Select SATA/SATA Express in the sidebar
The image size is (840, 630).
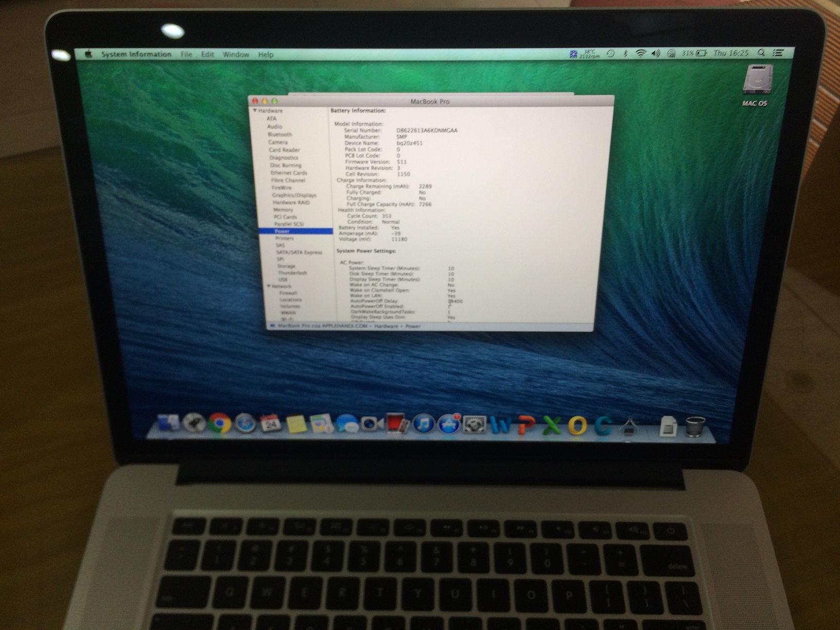pos(299,253)
